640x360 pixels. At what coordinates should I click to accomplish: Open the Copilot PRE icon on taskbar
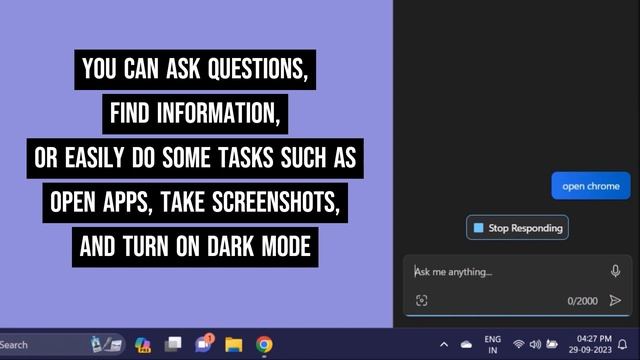pyautogui.click(x=143, y=345)
